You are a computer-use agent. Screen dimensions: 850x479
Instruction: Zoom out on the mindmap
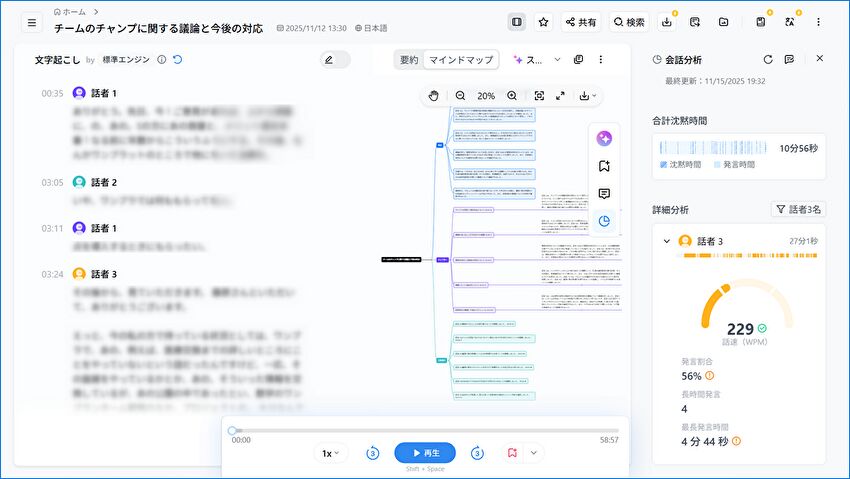(x=460, y=95)
